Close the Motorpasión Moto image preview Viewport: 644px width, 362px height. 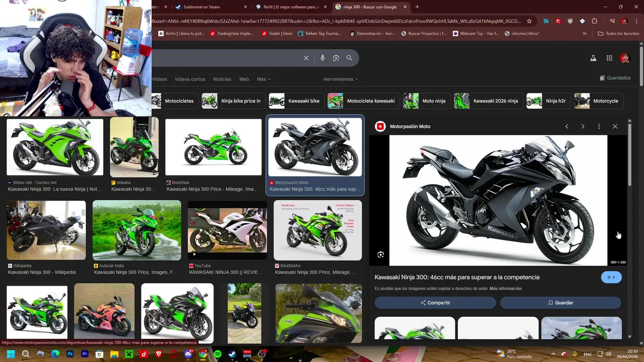[x=615, y=126]
